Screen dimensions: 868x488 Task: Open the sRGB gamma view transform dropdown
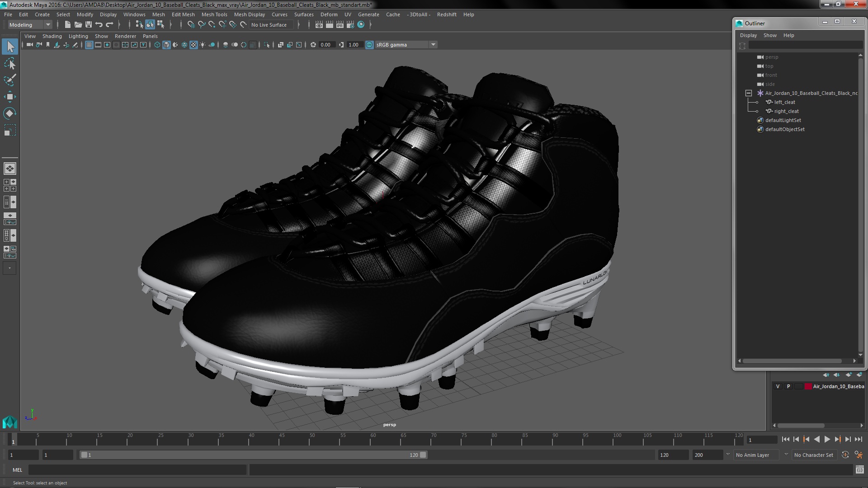[406, 45]
